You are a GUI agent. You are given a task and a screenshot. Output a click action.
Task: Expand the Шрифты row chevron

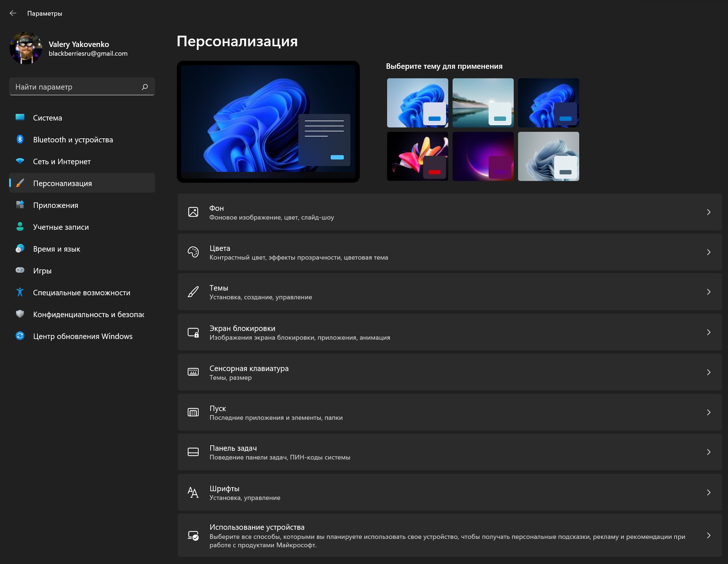pyautogui.click(x=709, y=492)
